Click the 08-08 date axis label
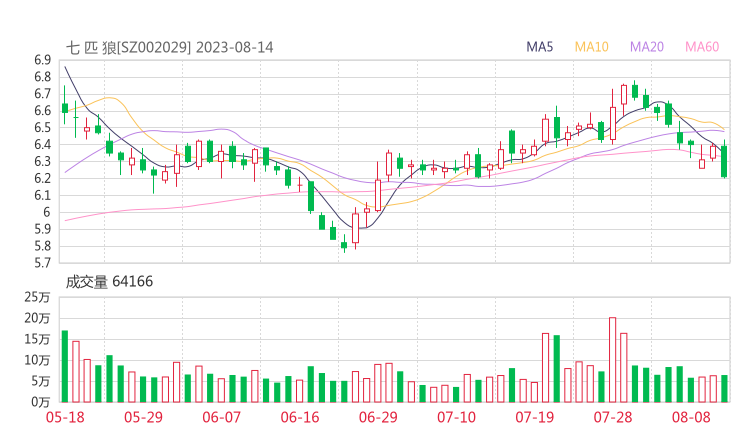 691,417
